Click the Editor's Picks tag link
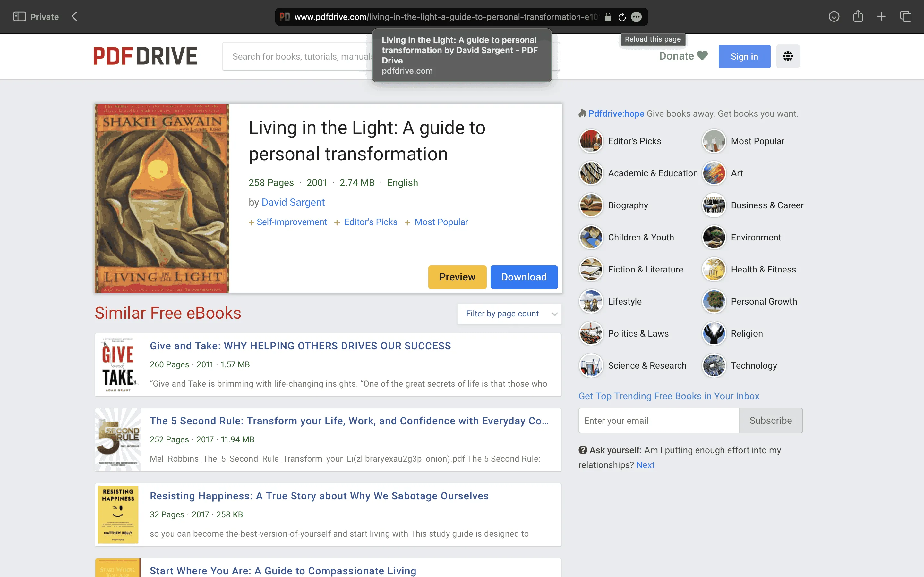The height and width of the screenshot is (577, 924). coord(370,222)
